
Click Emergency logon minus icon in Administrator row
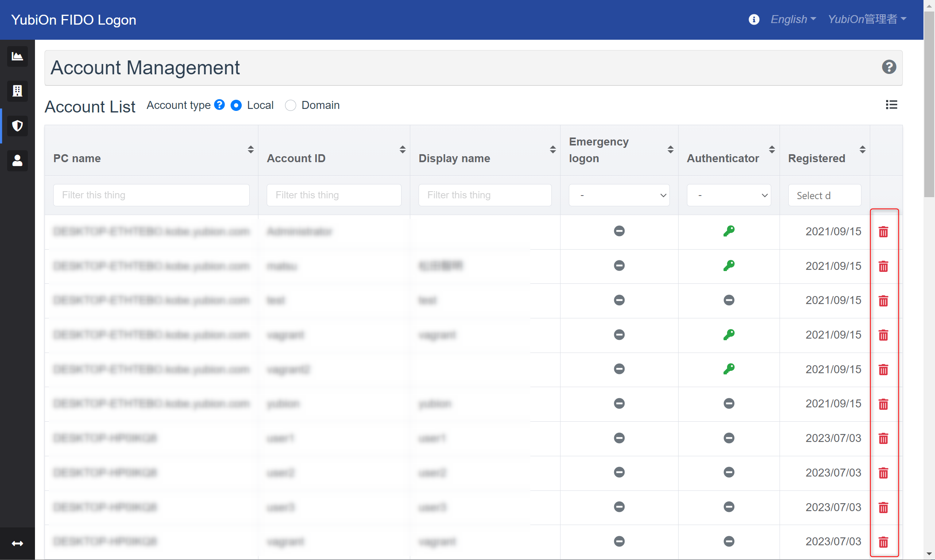click(619, 231)
